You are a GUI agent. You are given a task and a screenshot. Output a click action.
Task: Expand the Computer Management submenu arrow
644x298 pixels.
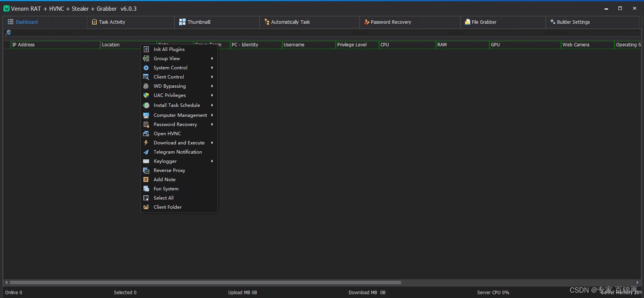pyautogui.click(x=212, y=115)
